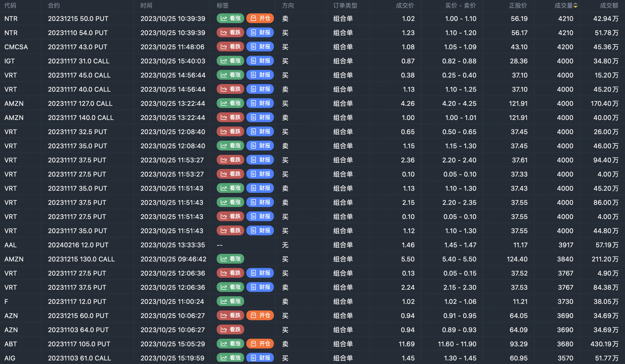Click 财报 tag on IGT row
625x364 pixels.
(260, 61)
